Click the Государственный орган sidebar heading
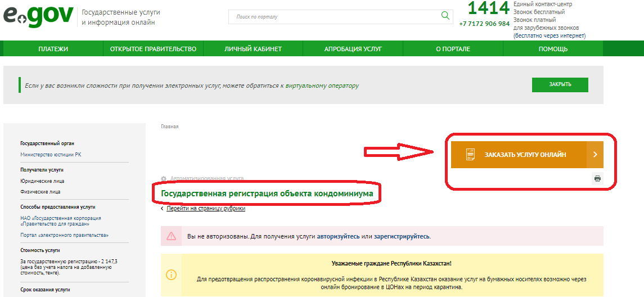This screenshot has height=297, width=644. coord(48,144)
